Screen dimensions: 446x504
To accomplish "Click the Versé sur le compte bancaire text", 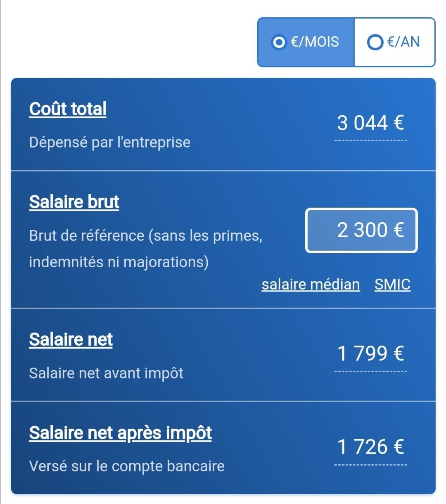I will coord(127,466).
